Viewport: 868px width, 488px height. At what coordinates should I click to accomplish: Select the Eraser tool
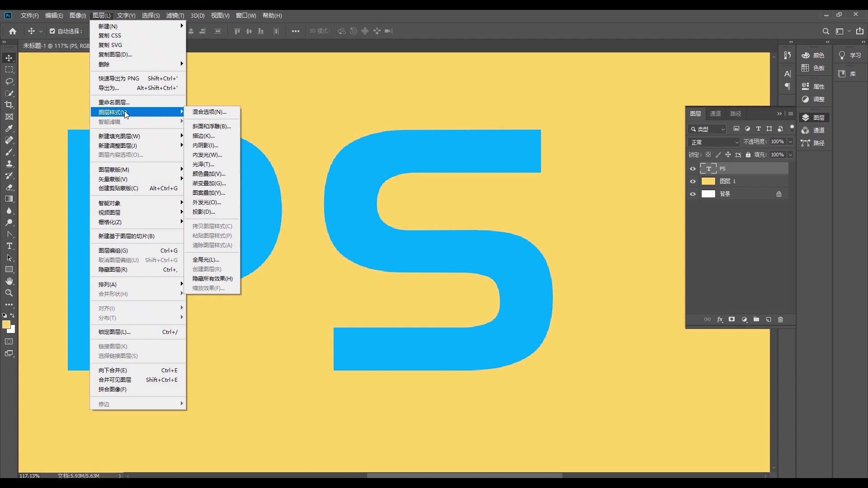[x=9, y=187]
